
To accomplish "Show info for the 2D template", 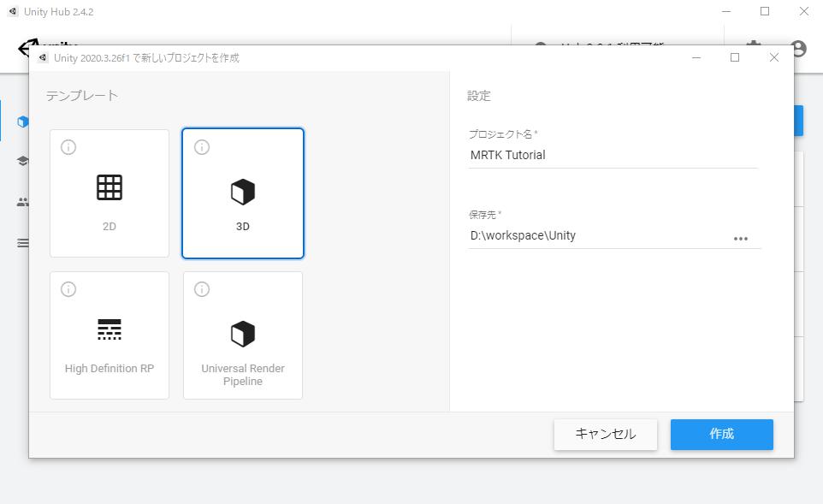I will point(68,147).
